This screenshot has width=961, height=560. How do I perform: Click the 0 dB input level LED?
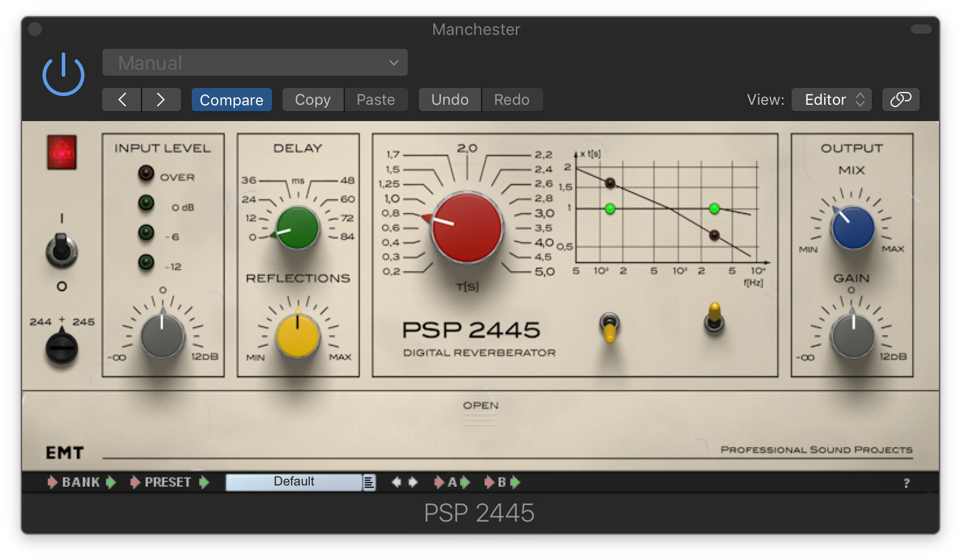(146, 203)
